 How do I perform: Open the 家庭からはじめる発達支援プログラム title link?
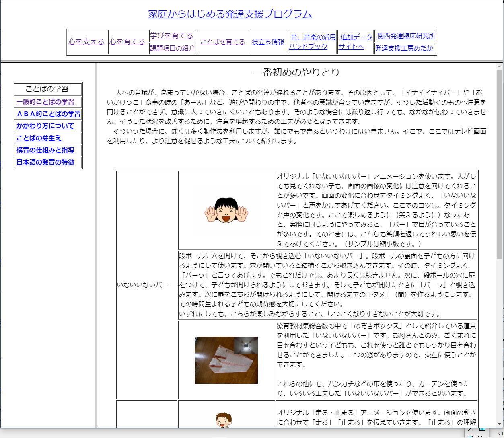230,14
